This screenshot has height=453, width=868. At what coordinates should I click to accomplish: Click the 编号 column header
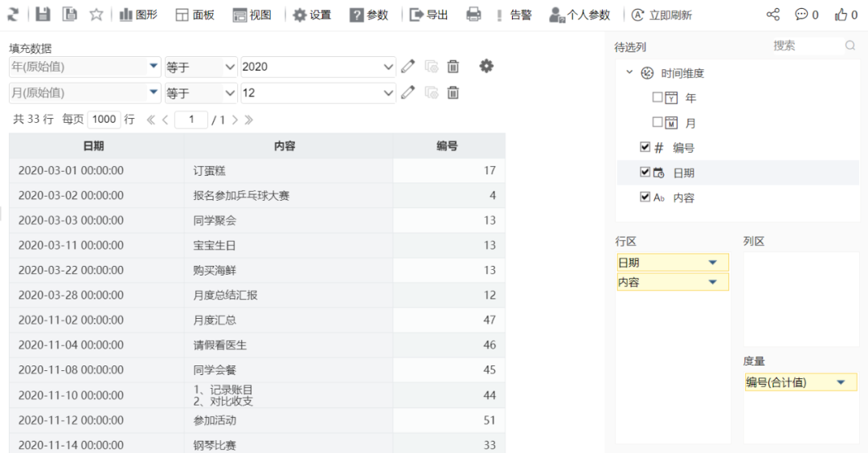(x=449, y=146)
